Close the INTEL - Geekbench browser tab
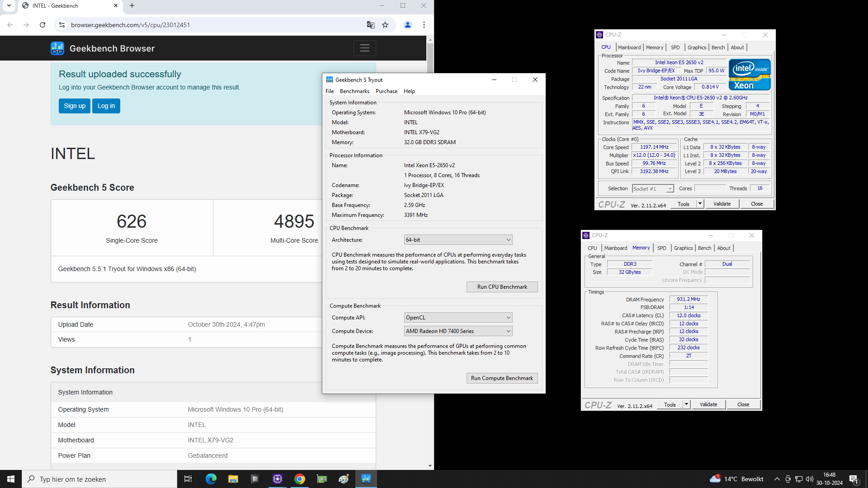 pyautogui.click(x=116, y=5)
